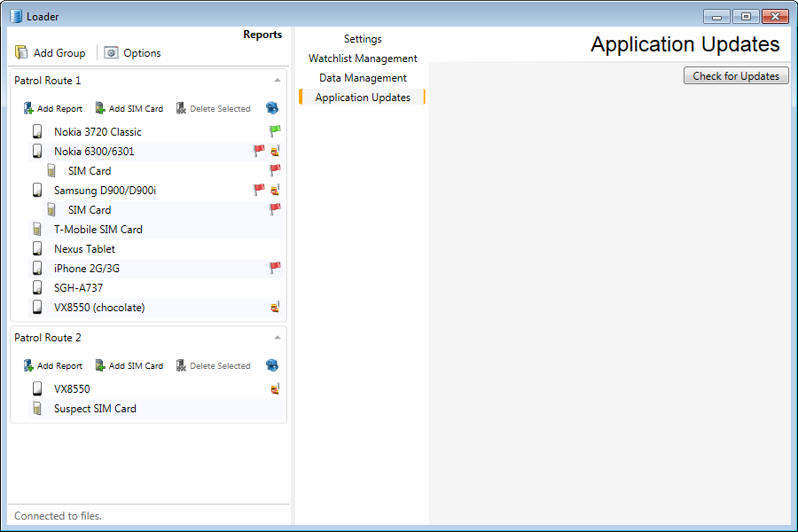Click phone icon beside Nexus Tablet
The image size is (798, 532).
37,248
